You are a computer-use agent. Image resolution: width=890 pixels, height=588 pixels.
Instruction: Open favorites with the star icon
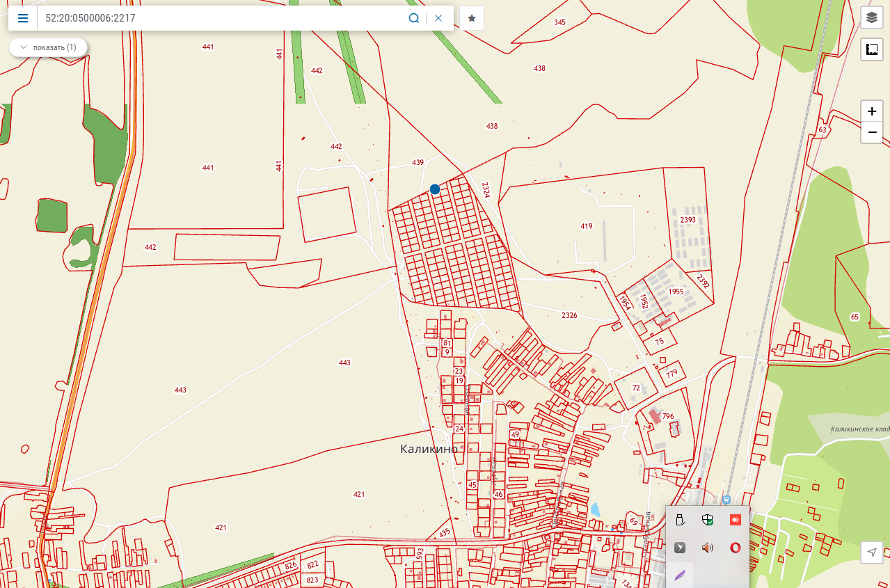point(472,18)
